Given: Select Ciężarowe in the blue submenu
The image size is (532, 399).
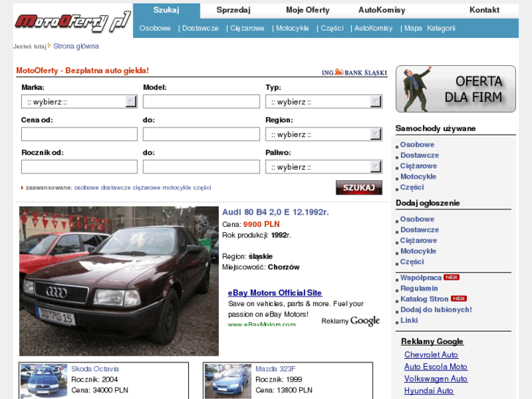Looking at the screenshot, I should coord(247,28).
